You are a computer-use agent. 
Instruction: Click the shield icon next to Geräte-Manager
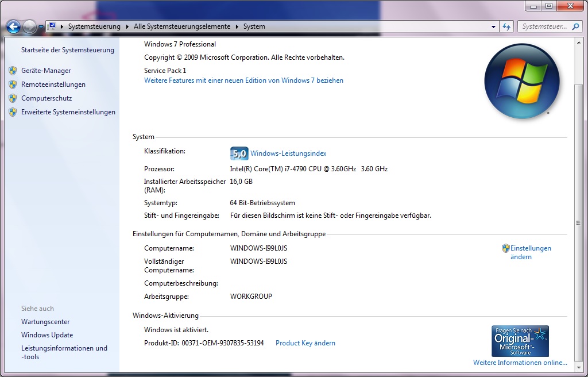(x=13, y=71)
